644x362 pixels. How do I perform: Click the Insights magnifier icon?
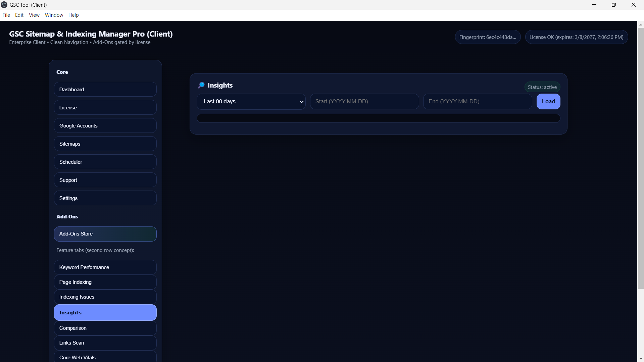201,85
